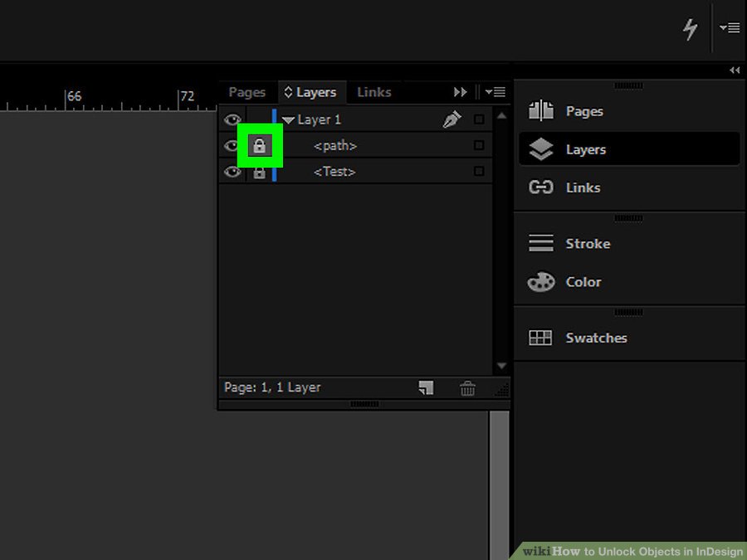Open the top-right control panel menu

[x=730, y=28]
